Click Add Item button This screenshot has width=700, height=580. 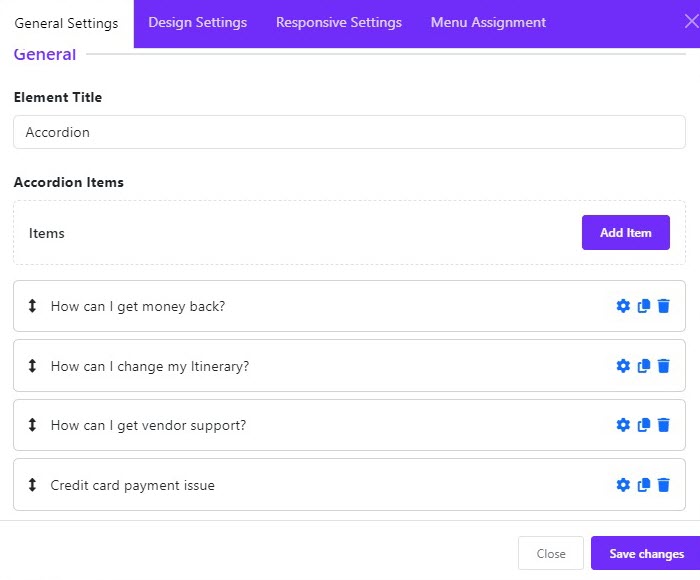[625, 233]
